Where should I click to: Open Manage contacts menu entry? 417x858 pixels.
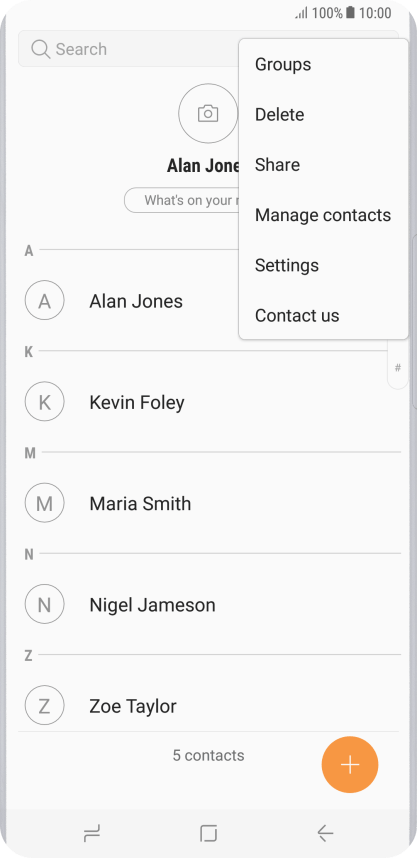tap(323, 216)
